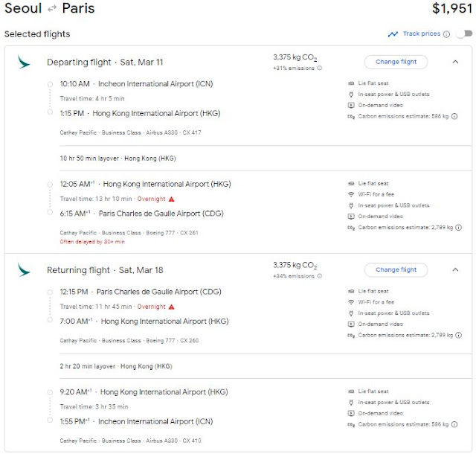Open returning flight emissions info icon

point(320,276)
